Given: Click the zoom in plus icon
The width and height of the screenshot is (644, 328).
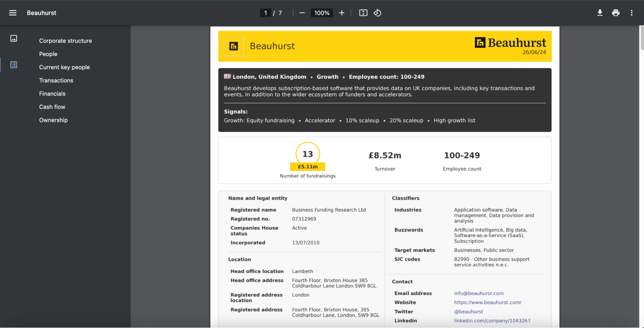Looking at the screenshot, I should click(342, 13).
